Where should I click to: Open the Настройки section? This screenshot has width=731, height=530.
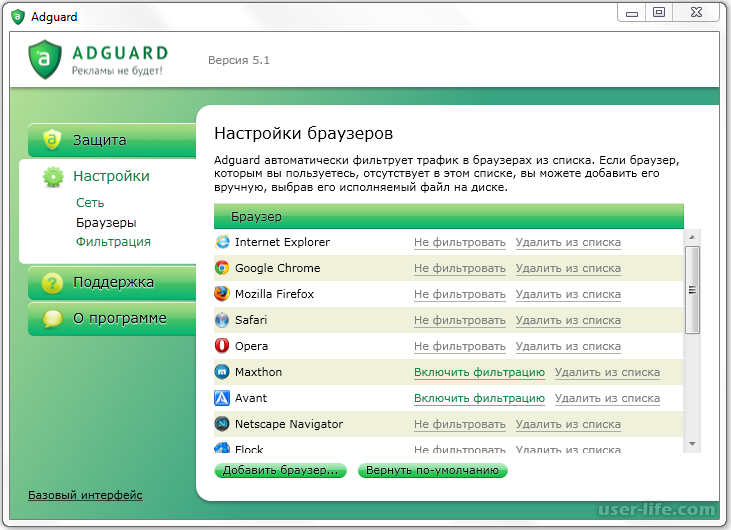[x=111, y=176]
